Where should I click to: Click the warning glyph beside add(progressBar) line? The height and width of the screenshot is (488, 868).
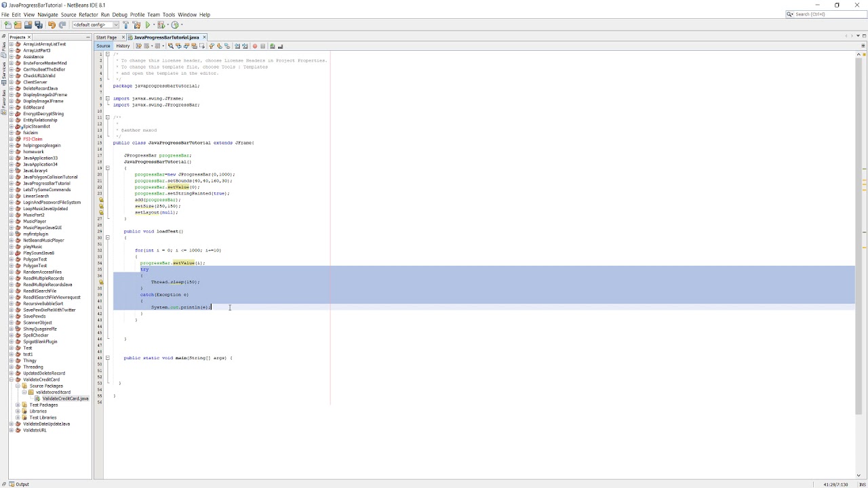101,200
